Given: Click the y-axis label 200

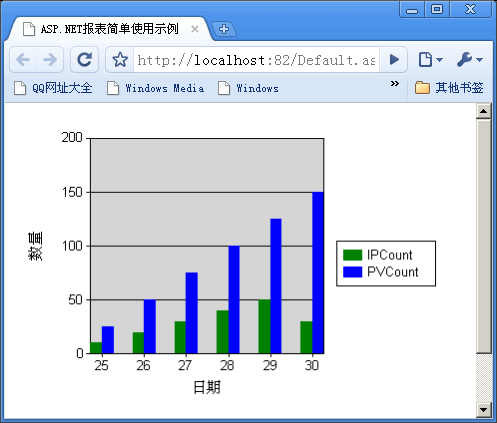Looking at the screenshot, I should [72, 137].
